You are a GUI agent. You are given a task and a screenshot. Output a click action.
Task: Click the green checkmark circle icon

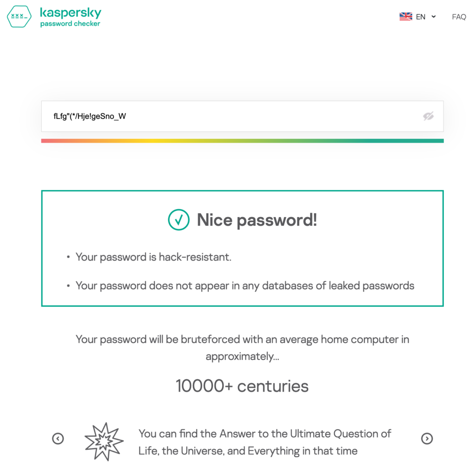(x=179, y=220)
